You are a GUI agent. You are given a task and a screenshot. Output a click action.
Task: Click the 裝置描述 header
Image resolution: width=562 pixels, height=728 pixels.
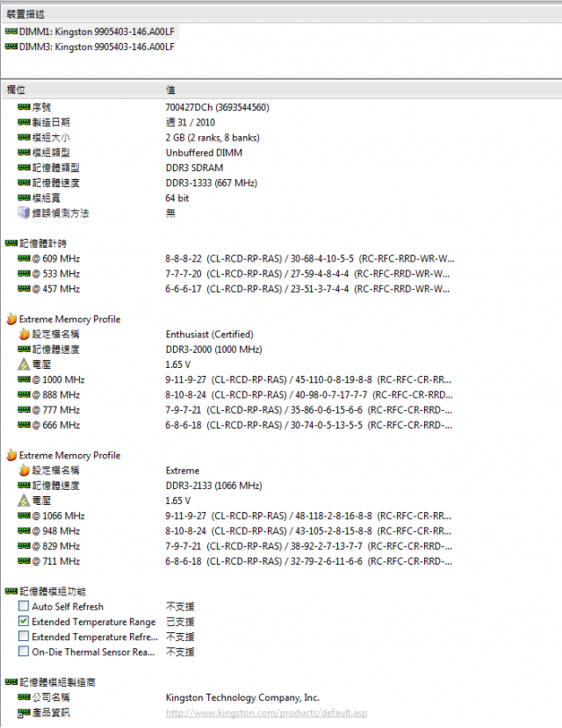tap(25, 14)
